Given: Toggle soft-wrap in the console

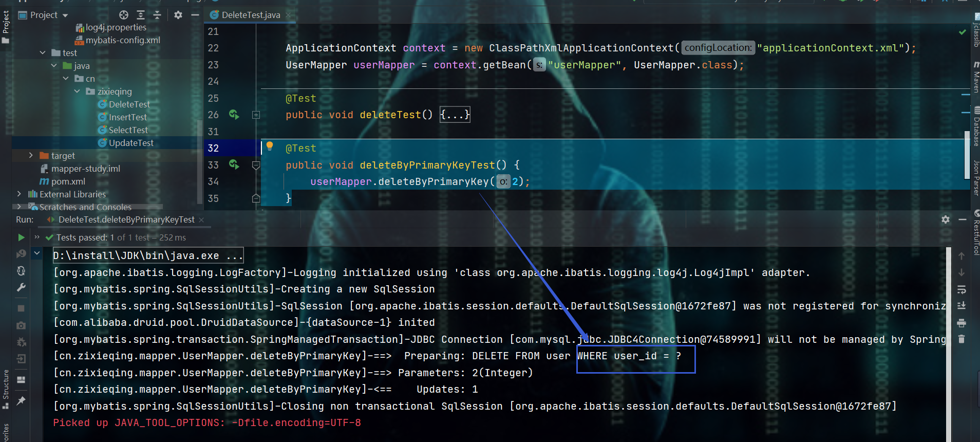Looking at the screenshot, I should point(962,289).
